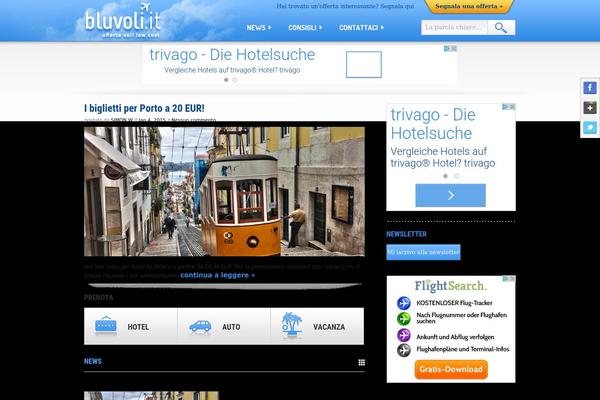Click trivago sidebar ad arrow button

point(450,195)
